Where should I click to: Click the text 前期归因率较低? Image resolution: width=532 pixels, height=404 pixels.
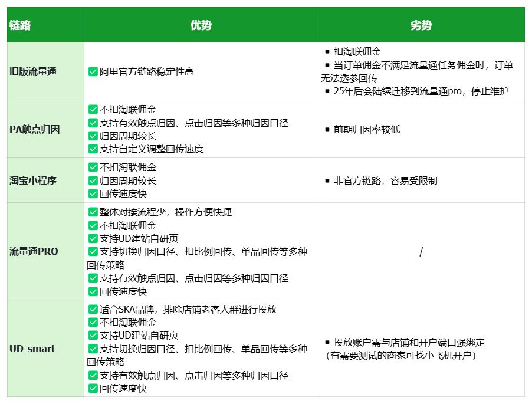pyautogui.click(x=367, y=129)
